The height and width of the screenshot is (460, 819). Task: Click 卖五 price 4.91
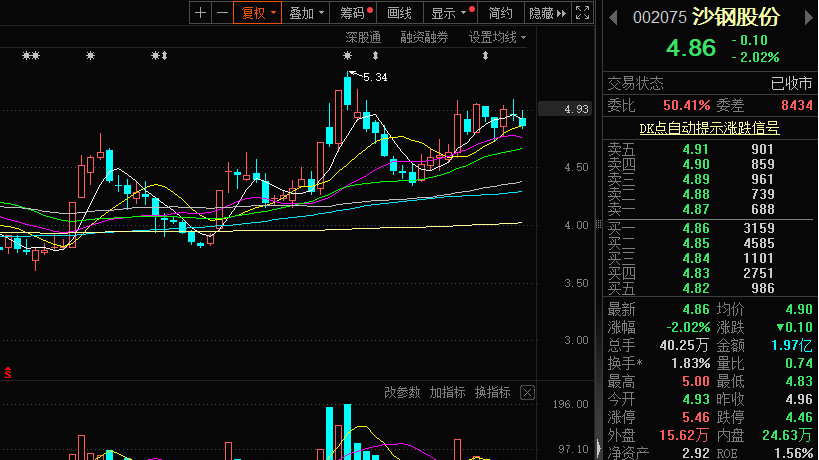click(x=696, y=149)
